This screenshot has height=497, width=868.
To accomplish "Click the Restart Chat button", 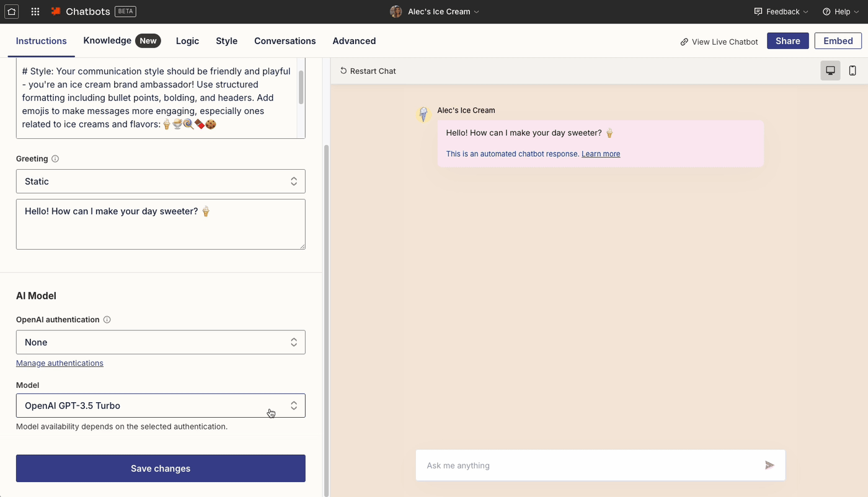I will tap(368, 71).
